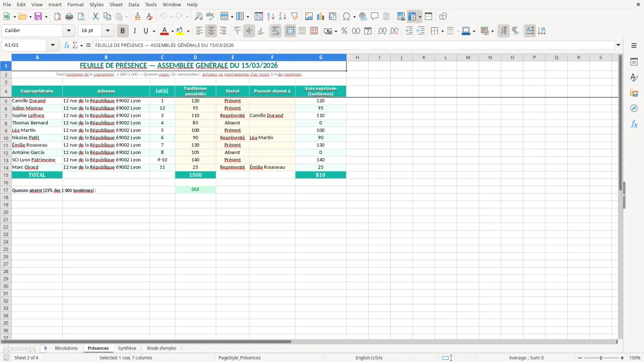Click Export as PDF icon
This screenshot has height=362, width=644.
57,17
